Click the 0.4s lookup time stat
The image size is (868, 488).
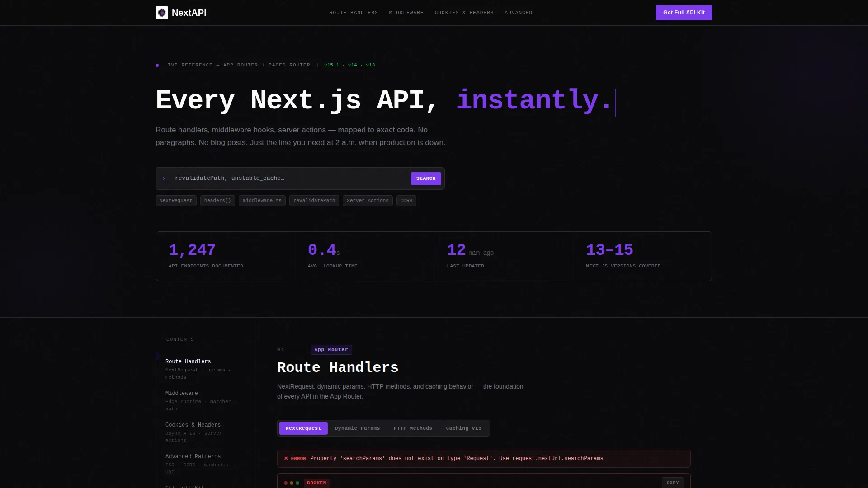click(x=364, y=256)
